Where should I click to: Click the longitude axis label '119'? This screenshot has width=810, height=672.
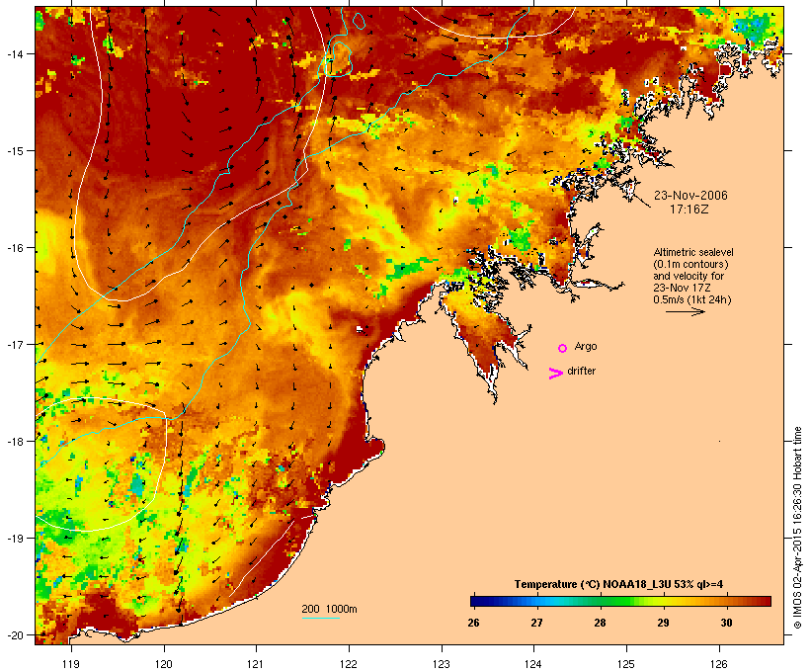click(x=71, y=664)
